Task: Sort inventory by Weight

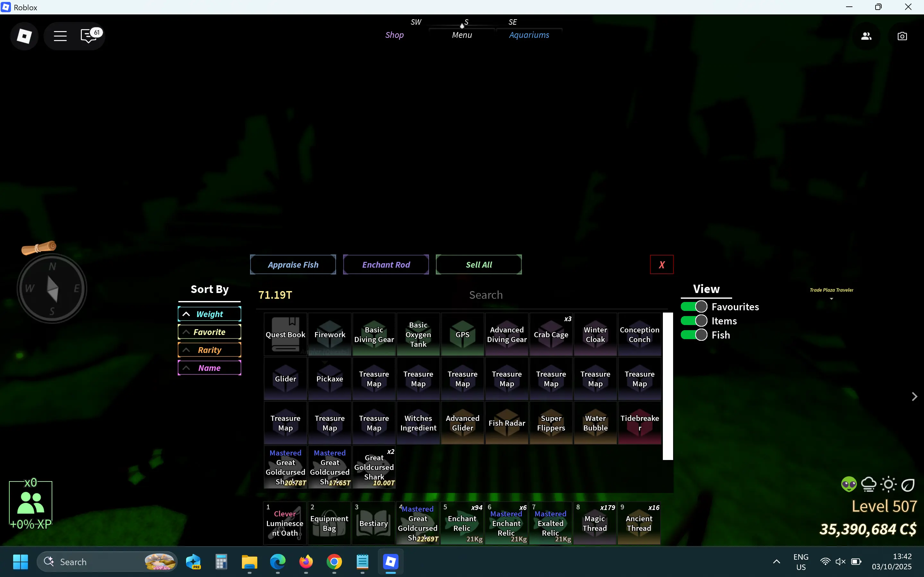Action: (x=209, y=314)
